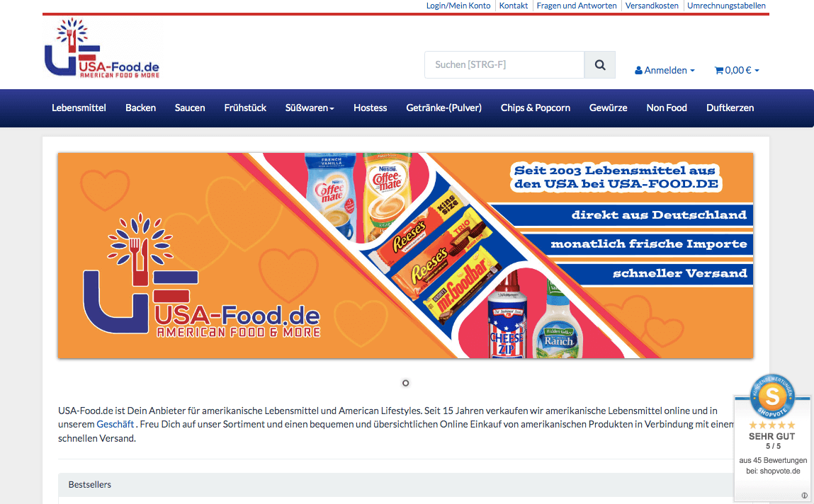This screenshot has width=814, height=504.
Task: Open the Non Food category
Action: coord(667,108)
